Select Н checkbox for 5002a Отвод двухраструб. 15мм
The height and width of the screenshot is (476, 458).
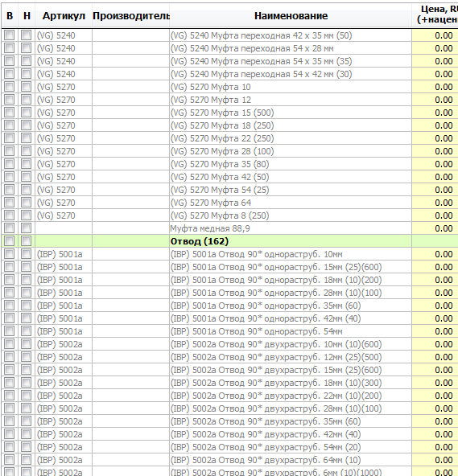click(x=26, y=370)
